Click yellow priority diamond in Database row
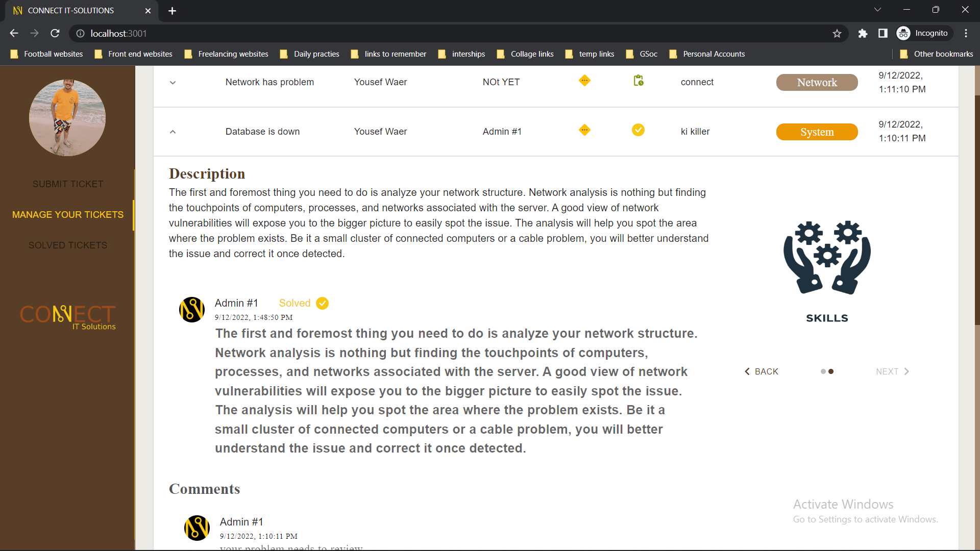Viewport: 980px width, 551px height. (584, 130)
